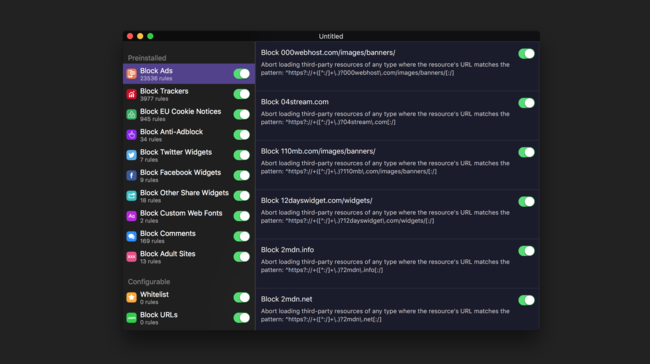650x364 pixels.
Task: Maximize the window with green button
Action: point(150,36)
